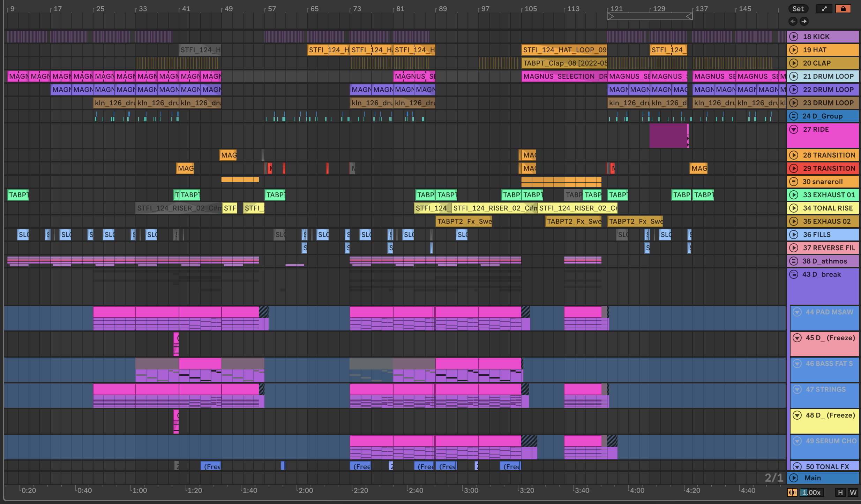
Task: Select the orange snareroll clip near bar 49
Action: (x=240, y=180)
